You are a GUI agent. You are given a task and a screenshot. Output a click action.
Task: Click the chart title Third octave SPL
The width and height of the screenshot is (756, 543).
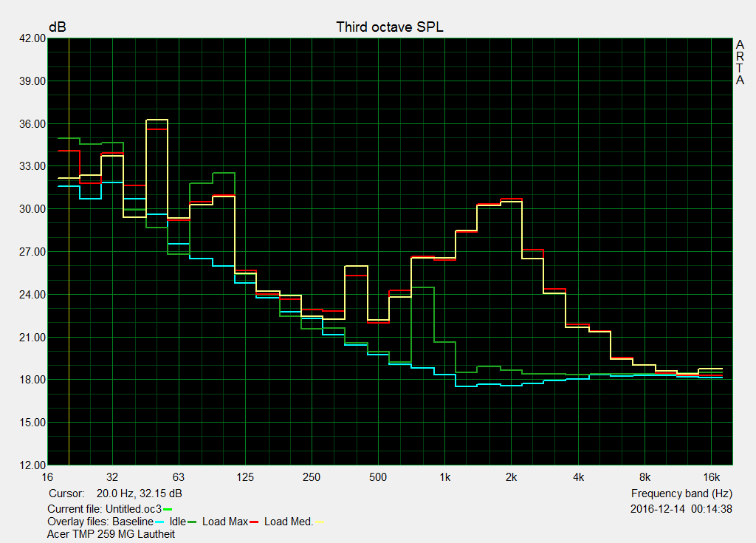[x=390, y=27]
